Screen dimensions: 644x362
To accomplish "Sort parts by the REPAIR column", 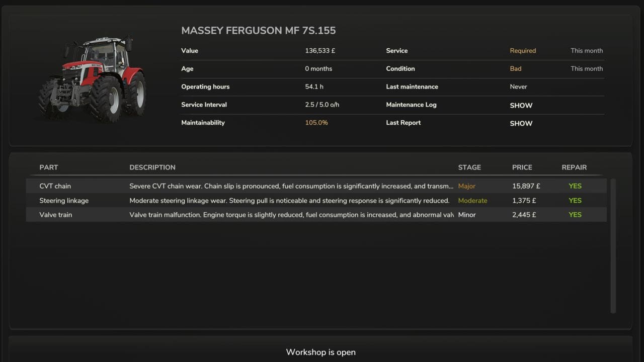I will [x=574, y=167].
